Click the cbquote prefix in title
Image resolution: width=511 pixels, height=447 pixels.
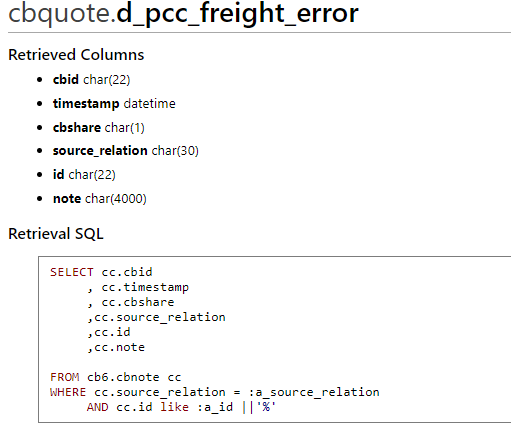pos(60,15)
